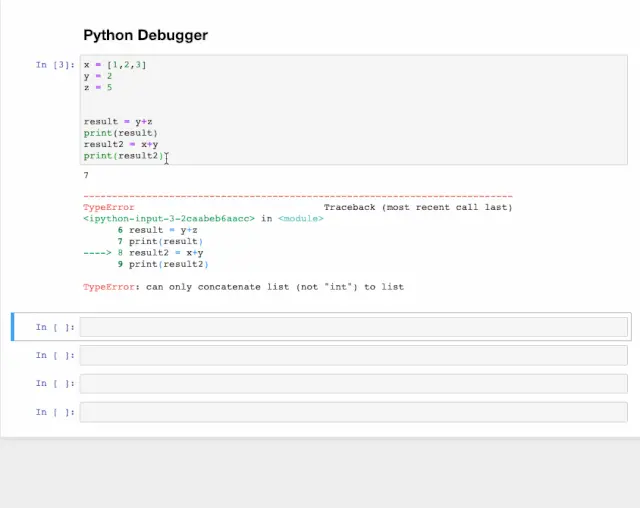Focus the selected first empty code cell
640x508 pixels.
(353, 327)
